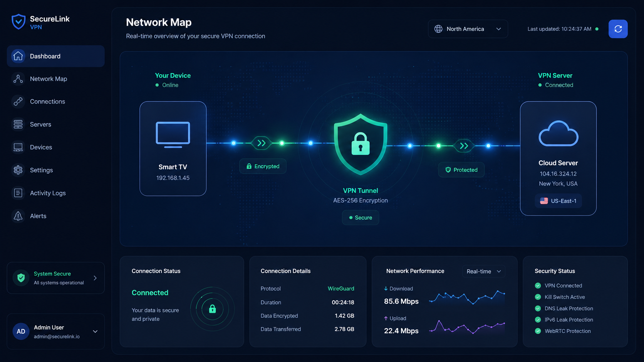The width and height of the screenshot is (644, 362).
Task: Click the upload speed chart
Action: point(467,327)
